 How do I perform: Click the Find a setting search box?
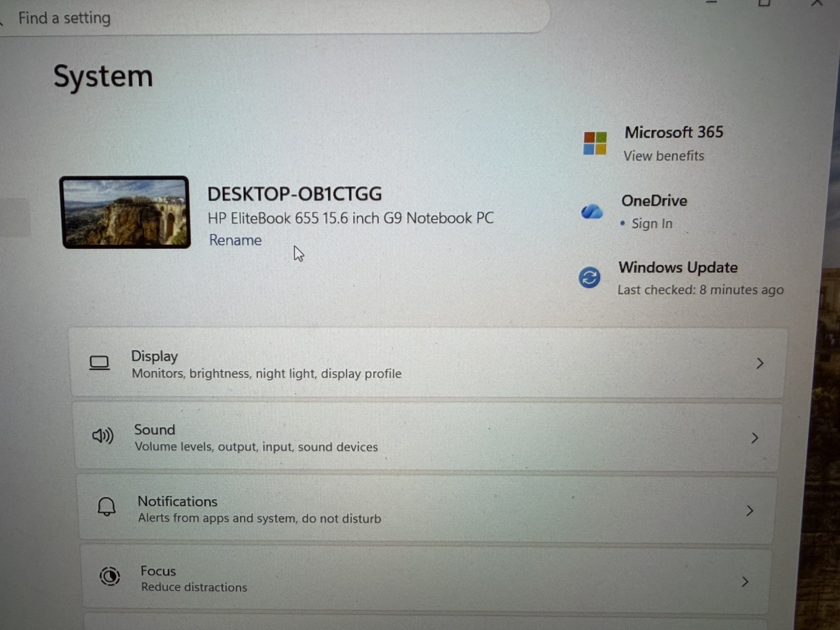tap(273, 18)
